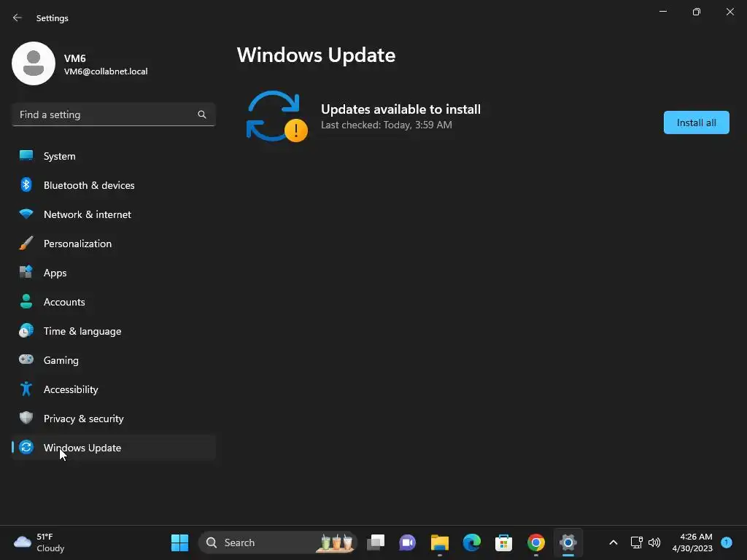Focus the Find a setting search box

113,114
